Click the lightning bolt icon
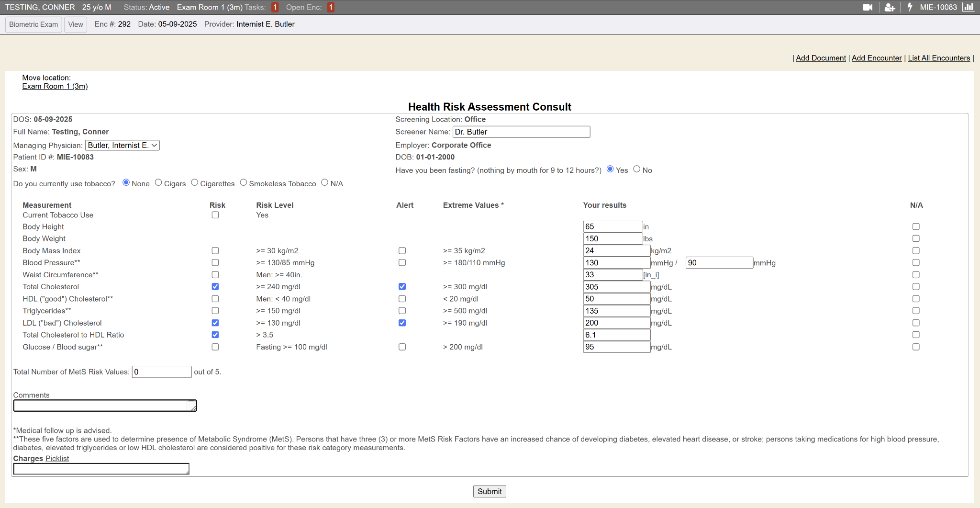 [910, 7]
